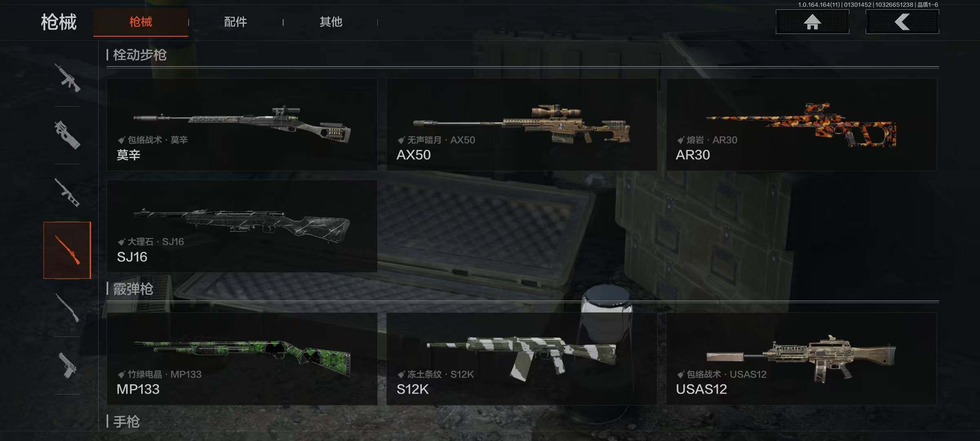The height and width of the screenshot is (441, 980).
Task: Open the USAS12 shotgun card
Action: click(x=801, y=359)
